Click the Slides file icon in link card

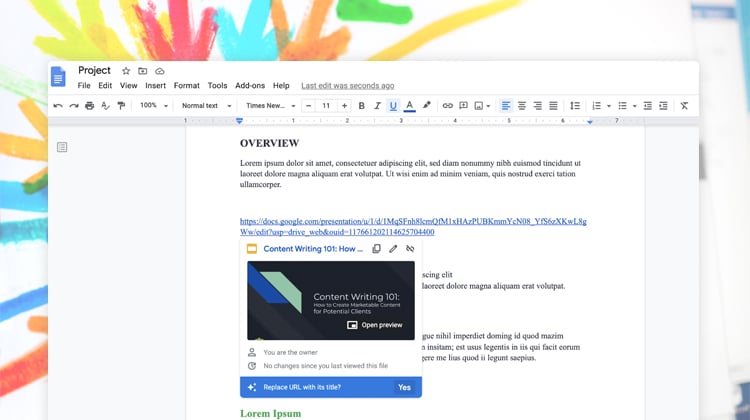(252, 249)
